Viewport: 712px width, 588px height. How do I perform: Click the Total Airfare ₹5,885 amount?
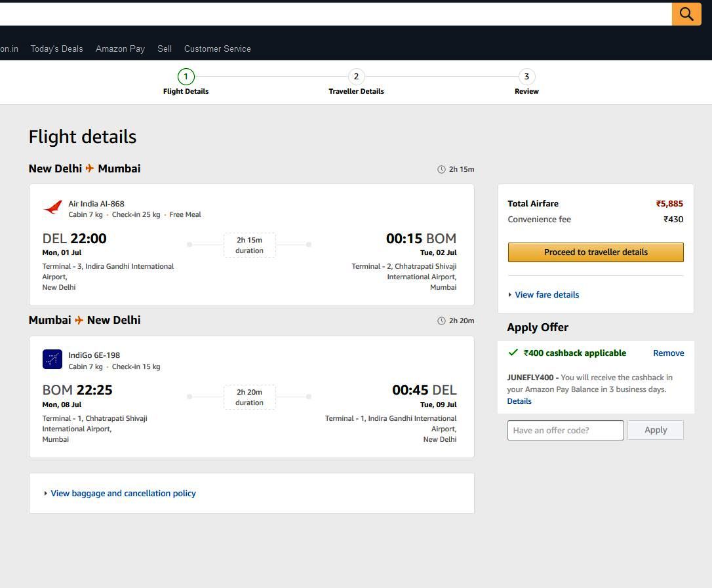pos(669,203)
